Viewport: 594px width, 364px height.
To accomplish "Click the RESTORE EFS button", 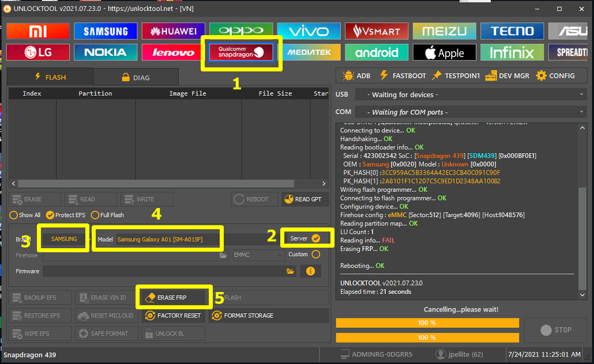I will click(40, 316).
